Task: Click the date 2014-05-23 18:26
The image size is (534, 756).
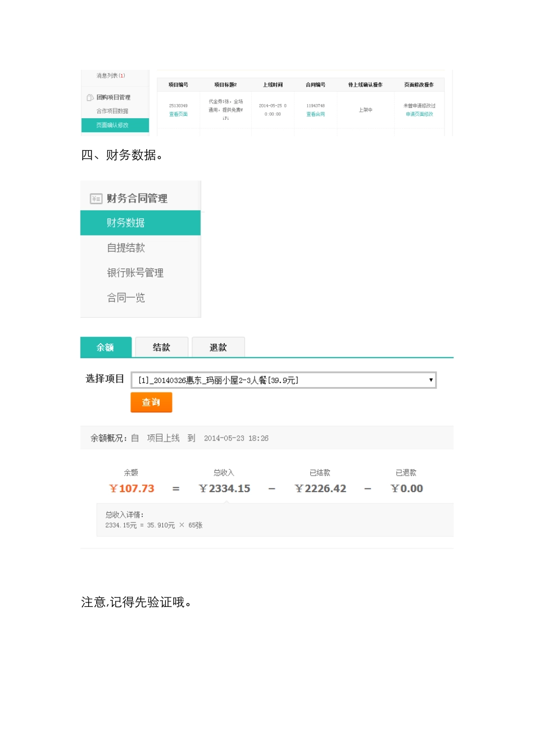Action: tap(236, 438)
